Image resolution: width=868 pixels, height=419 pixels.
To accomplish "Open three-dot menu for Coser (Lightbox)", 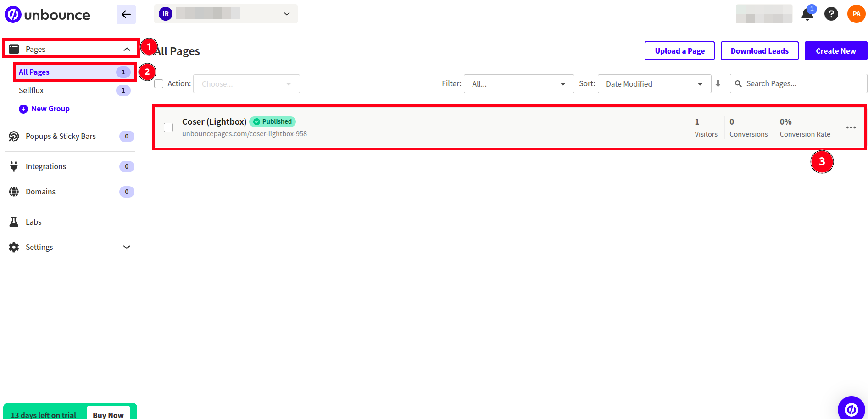I will [851, 127].
